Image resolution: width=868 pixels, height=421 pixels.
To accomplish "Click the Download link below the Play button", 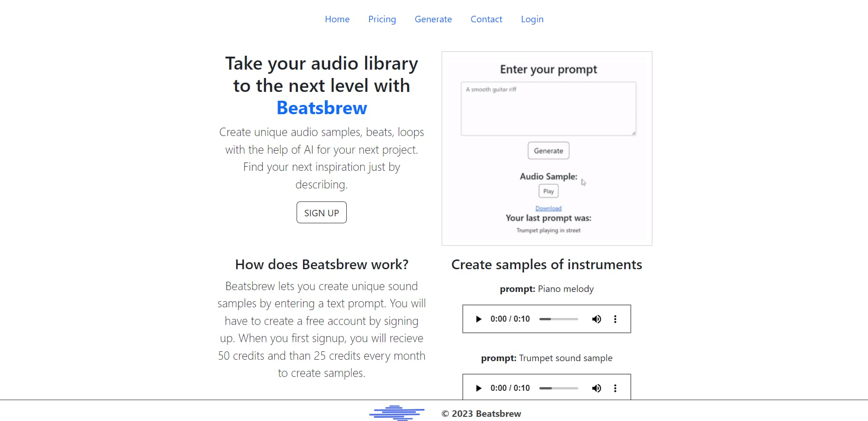I will 548,207.
